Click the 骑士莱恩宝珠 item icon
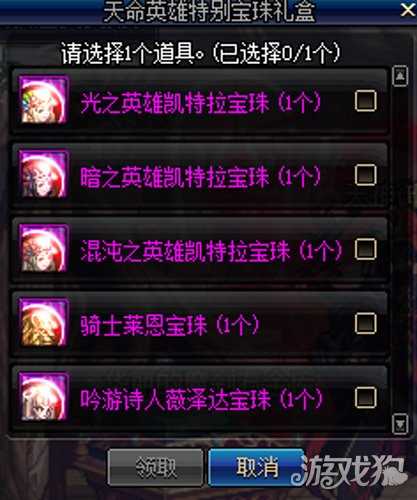This screenshot has height=500, width=417. pos(43,323)
